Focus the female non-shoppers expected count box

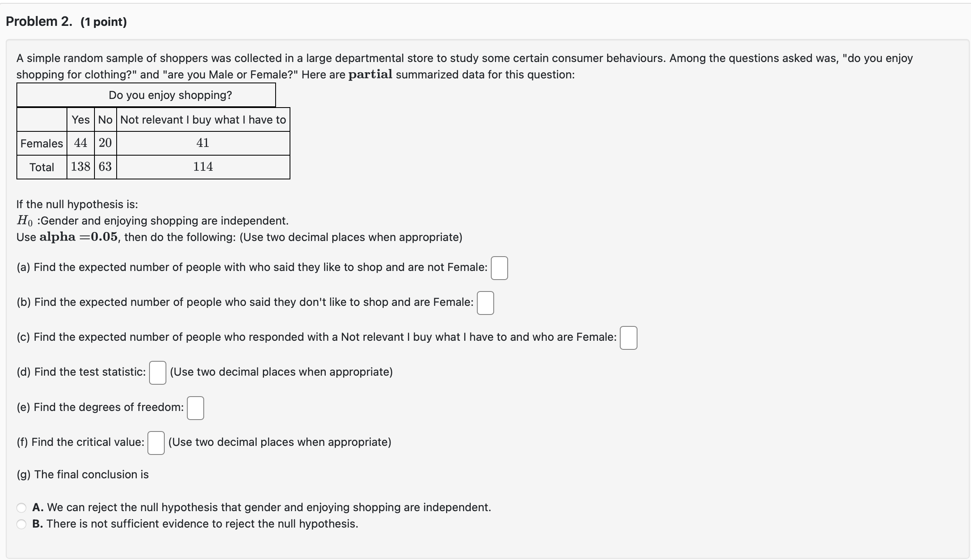(x=485, y=303)
